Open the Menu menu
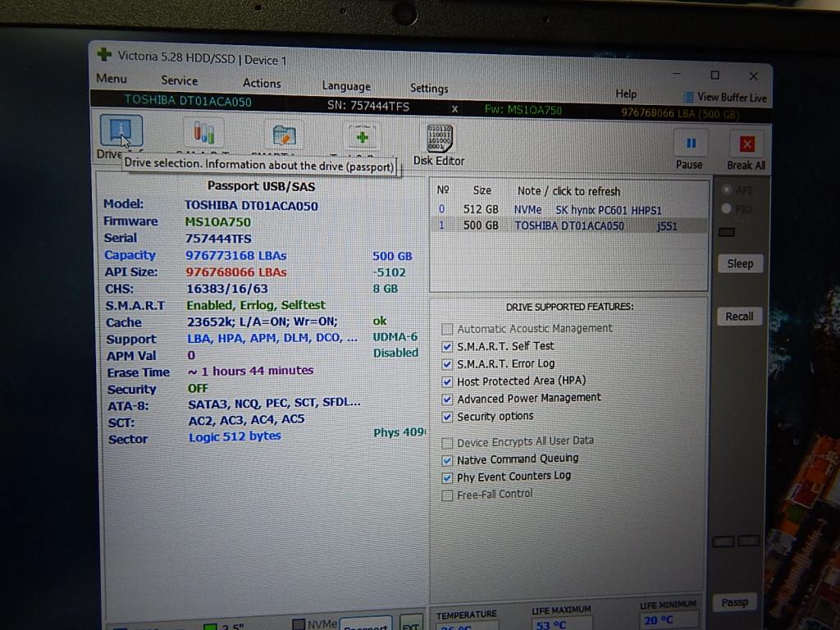This screenshot has width=840, height=630. pyautogui.click(x=112, y=79)
